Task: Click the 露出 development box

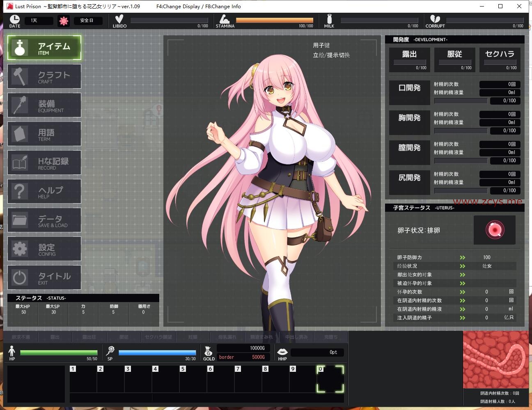Action: (410, 60)
